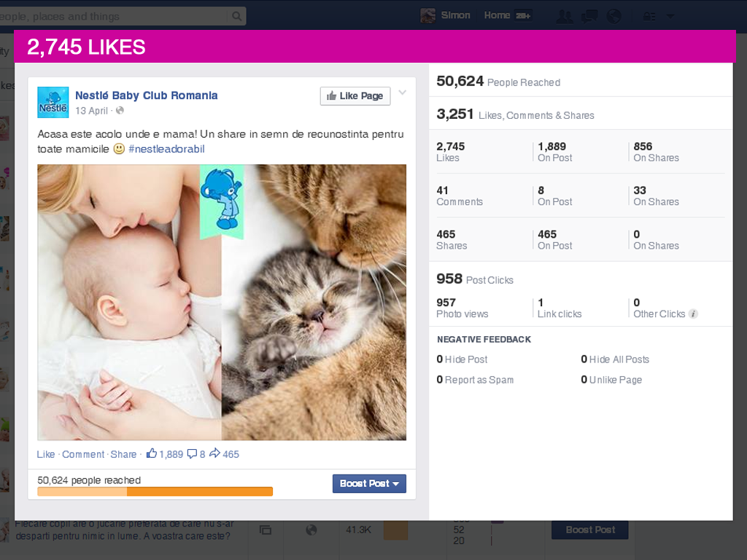
Task: Click '50,624 People Reached' text
Action: [498, 82]
